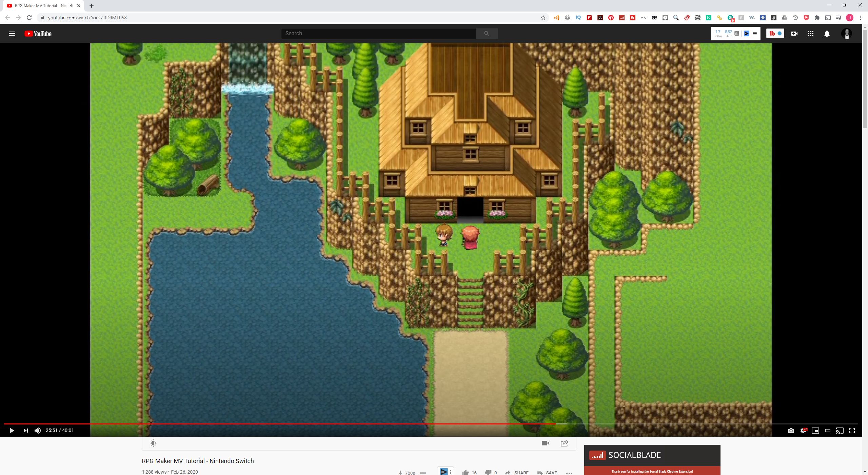The height and width of the screenshot is (475, 868).
Task: Open the yellow chain link extension
Action: [719, 18]
